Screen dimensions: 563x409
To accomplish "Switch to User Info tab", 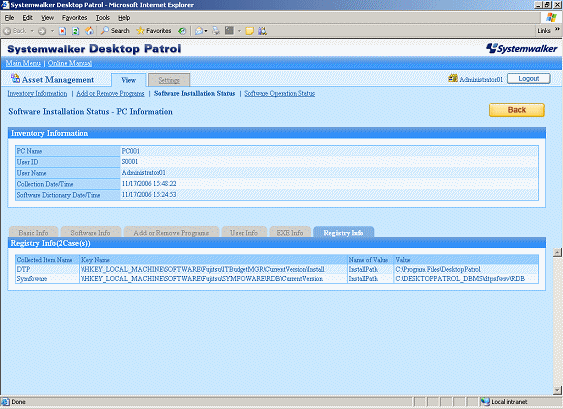I will (244, 232).
